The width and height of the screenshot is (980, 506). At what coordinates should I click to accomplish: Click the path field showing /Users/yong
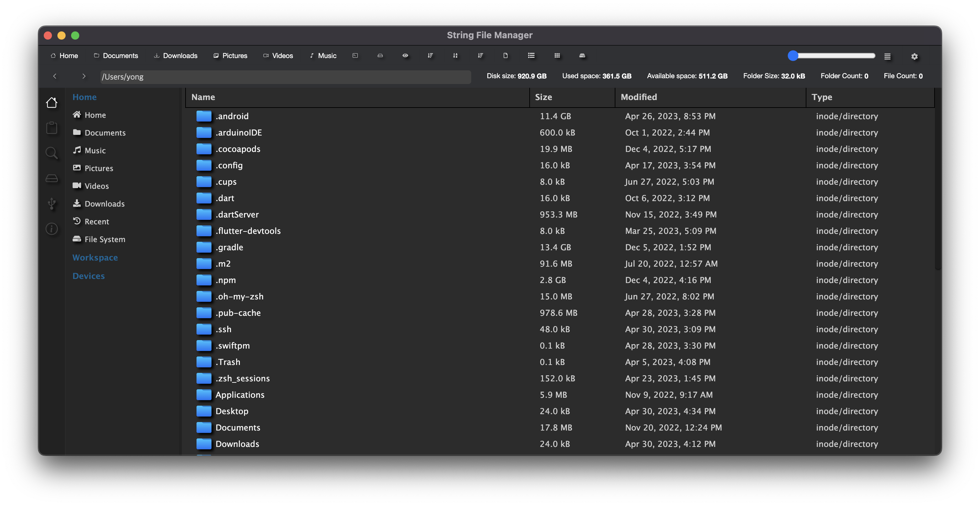[x=285, y=77]
